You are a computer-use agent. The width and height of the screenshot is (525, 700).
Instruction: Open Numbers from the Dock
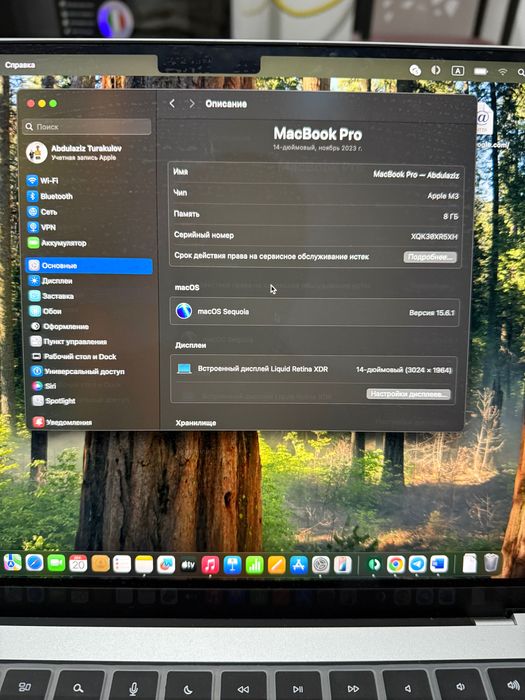(254, 565)
